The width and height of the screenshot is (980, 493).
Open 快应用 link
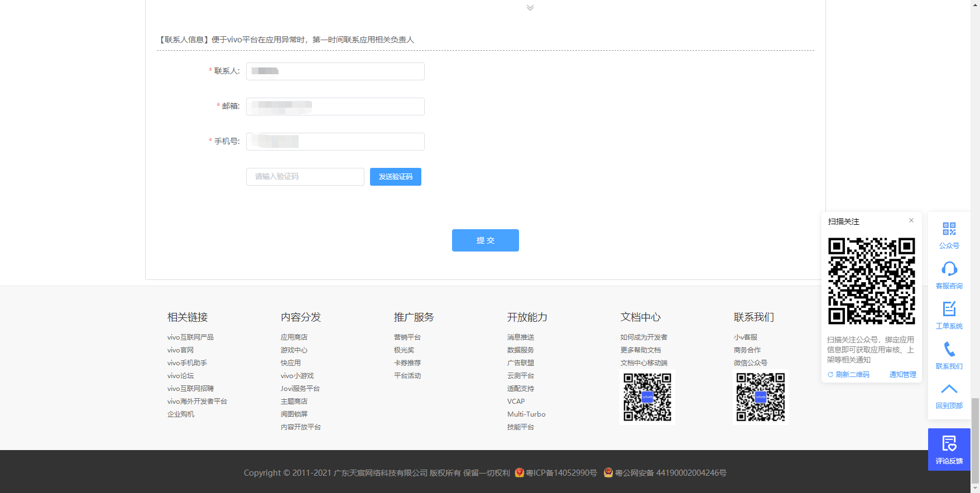[x=291, y=363]
